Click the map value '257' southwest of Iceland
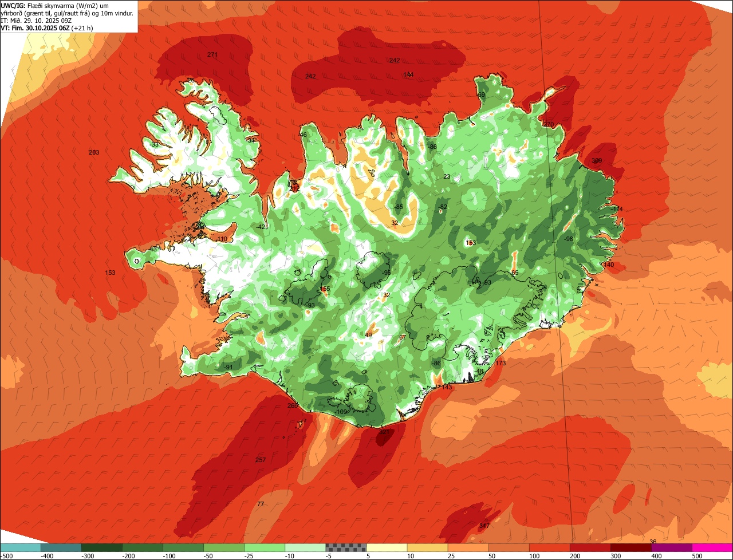 261,460
